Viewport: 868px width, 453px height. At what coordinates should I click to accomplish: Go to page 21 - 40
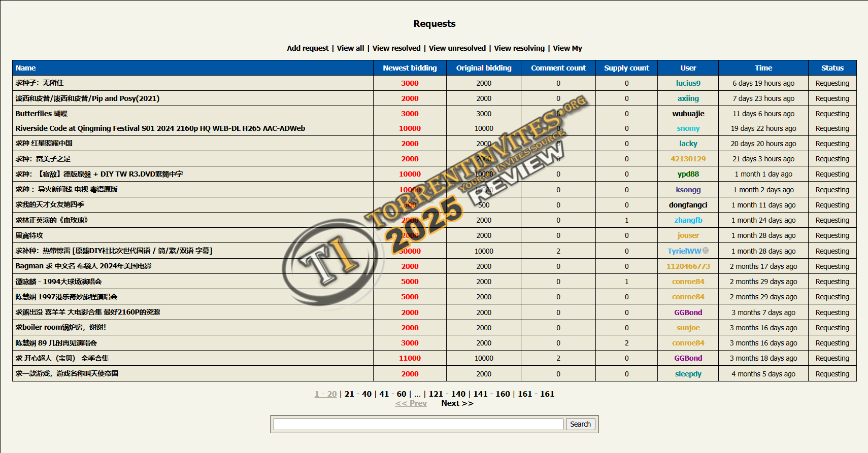tap(358, 394)
